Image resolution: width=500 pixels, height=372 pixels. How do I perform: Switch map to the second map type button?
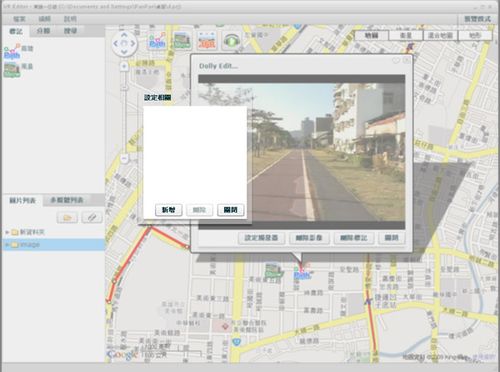(x=406, y=35)
